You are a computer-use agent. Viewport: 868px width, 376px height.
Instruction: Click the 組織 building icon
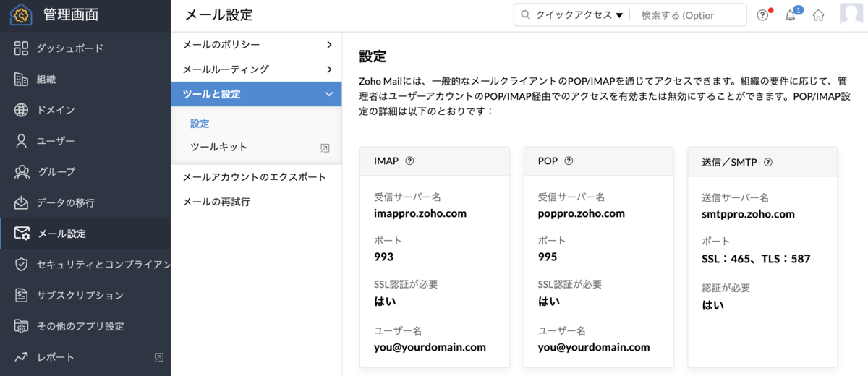pyautogui.click(x=21, y=80)
